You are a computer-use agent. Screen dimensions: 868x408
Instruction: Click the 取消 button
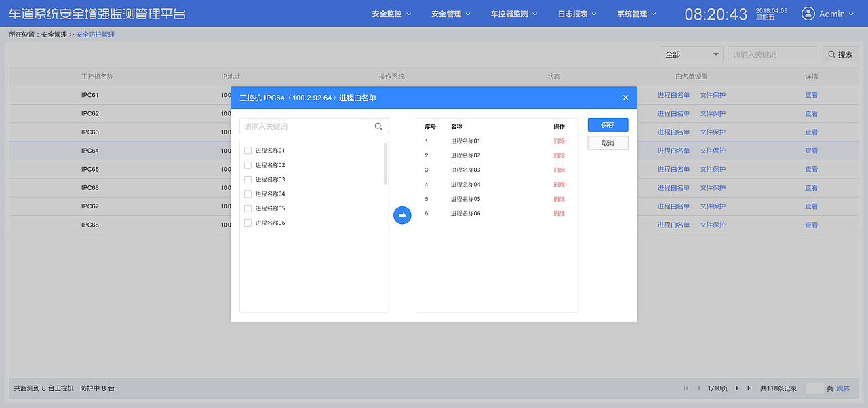(x=608, y=143)
